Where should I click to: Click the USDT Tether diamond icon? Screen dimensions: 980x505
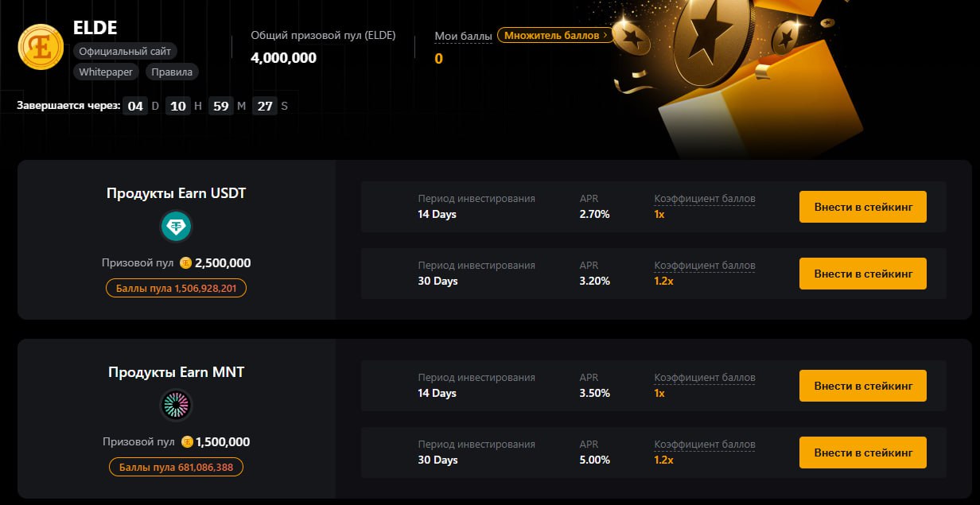click(176, 227)
